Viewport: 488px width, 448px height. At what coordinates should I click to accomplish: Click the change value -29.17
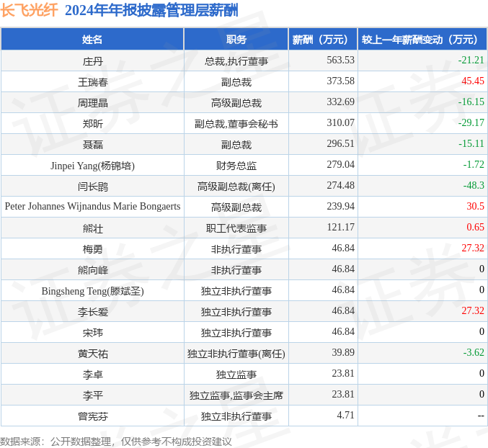tap(471, 122)
